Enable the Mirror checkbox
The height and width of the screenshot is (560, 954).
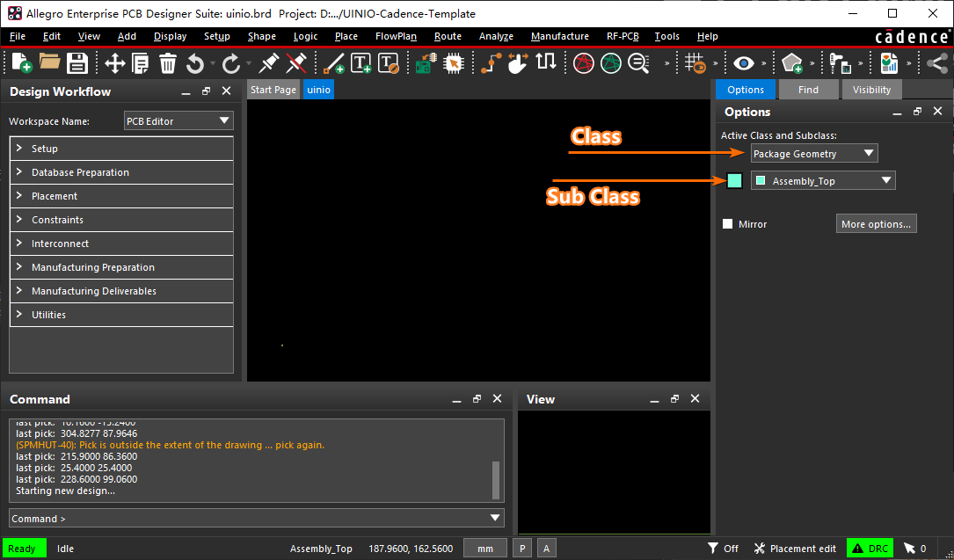click(x=727, y=224)
